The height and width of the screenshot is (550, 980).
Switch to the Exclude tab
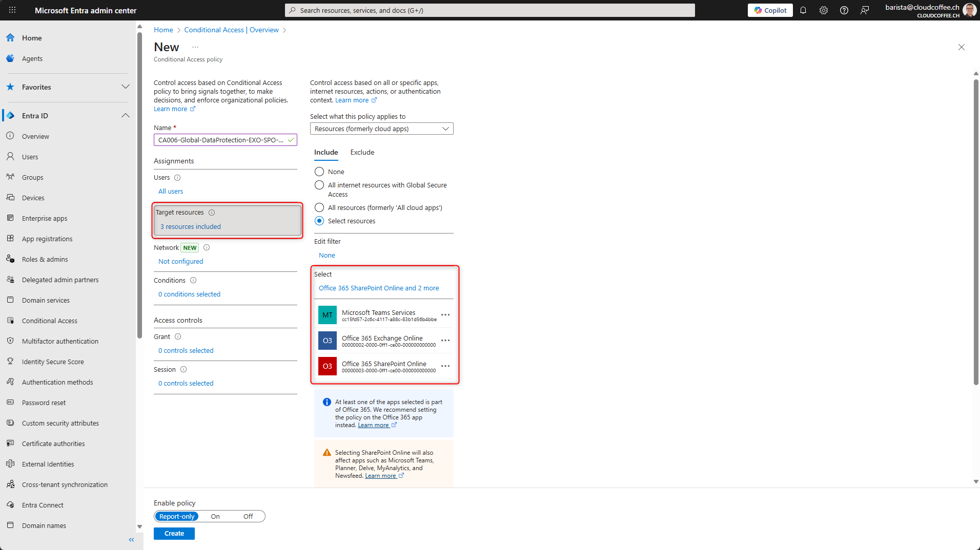(362, 152)
